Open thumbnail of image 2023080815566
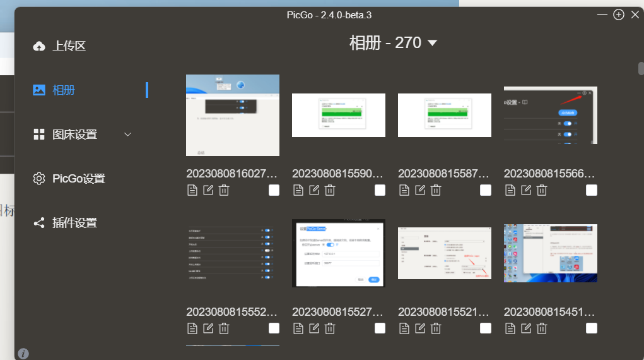The width and height of the screenshot is (644, 360). click(551, 115)
